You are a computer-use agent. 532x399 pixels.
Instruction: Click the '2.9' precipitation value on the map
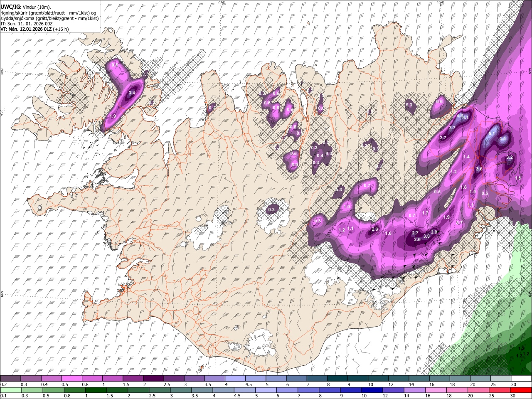pyautogui.click(x=375, y=229)
